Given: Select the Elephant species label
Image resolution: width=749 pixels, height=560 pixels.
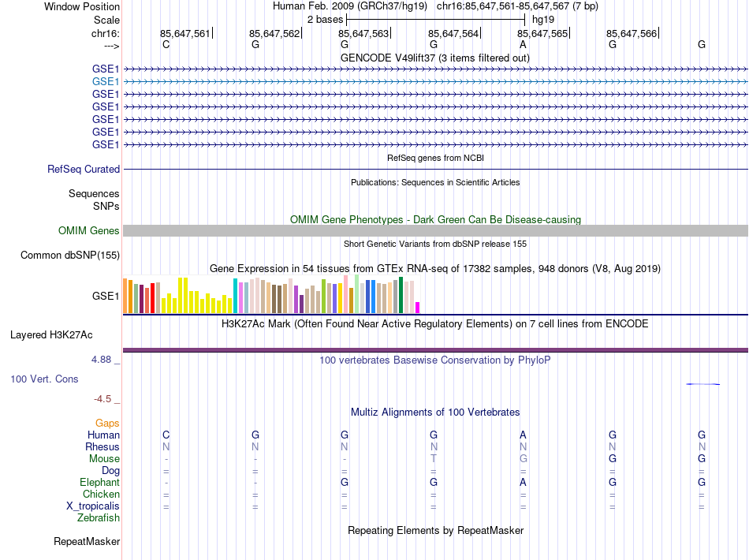Looking at the screenshot, I should pyautogui.click(x=100, y=483).
